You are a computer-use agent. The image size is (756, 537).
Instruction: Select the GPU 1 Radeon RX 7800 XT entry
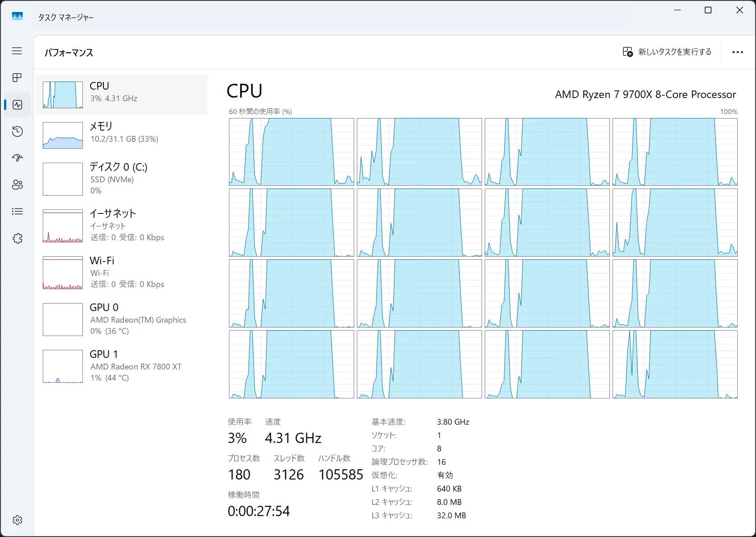[x=122, y=366]
